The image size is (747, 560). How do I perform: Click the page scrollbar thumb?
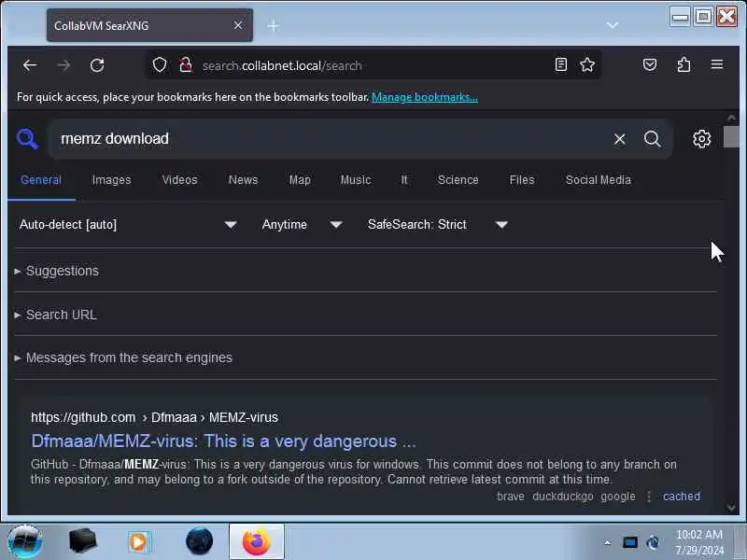pos(731,136)
